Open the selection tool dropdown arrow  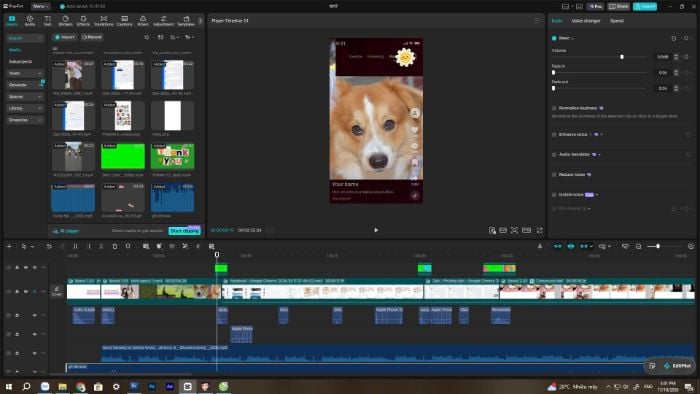tap(32, 247)
